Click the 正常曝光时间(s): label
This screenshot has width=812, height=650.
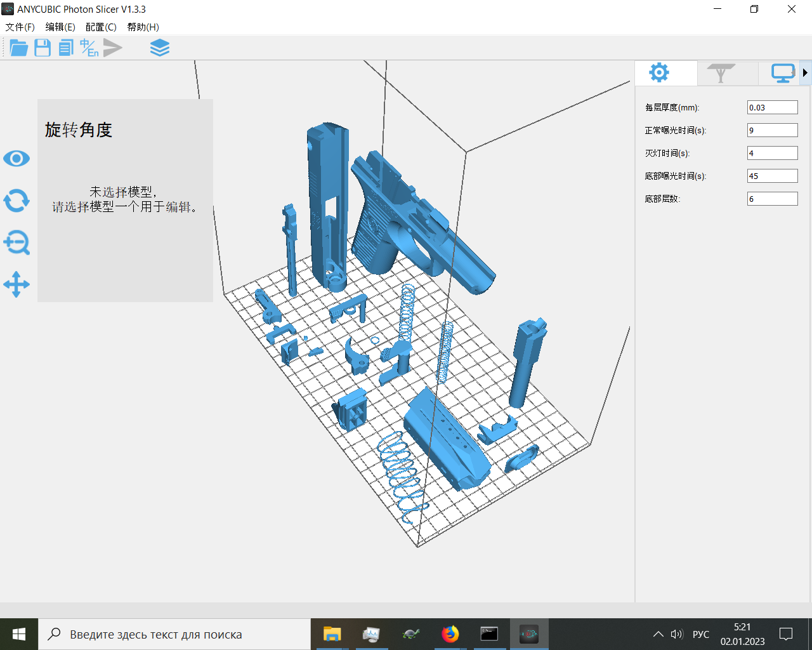coord(676,131)
